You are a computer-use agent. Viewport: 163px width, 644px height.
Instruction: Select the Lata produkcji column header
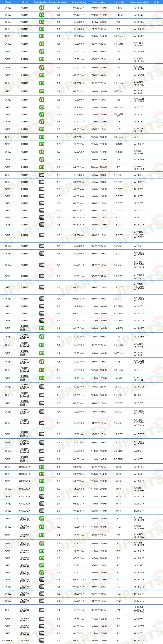(x=79, y=2)
